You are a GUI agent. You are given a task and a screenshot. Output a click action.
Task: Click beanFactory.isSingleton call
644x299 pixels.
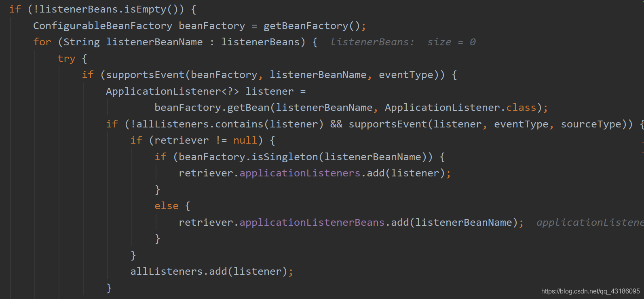[248, 157]
